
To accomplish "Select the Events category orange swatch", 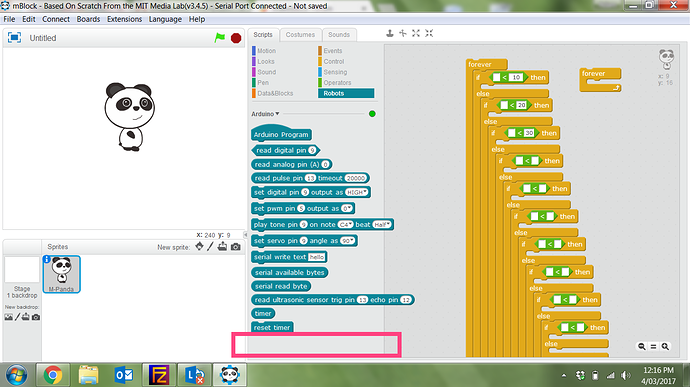I will pyautogui.click(x=320, y=51).
